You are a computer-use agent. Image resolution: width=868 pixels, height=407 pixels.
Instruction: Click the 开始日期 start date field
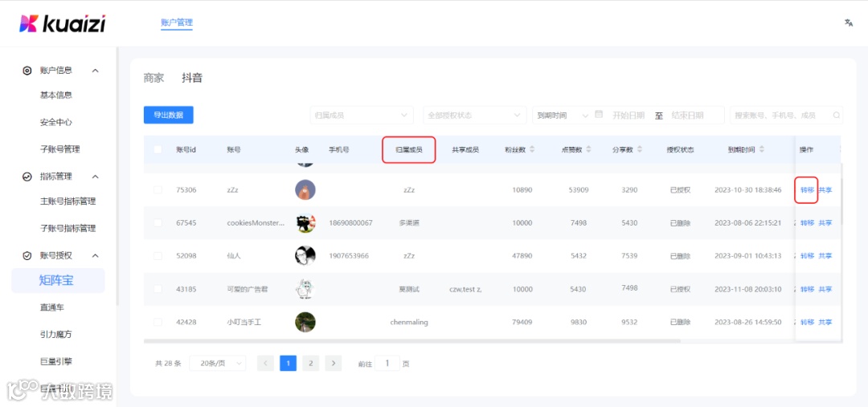(x=628, y=115)
